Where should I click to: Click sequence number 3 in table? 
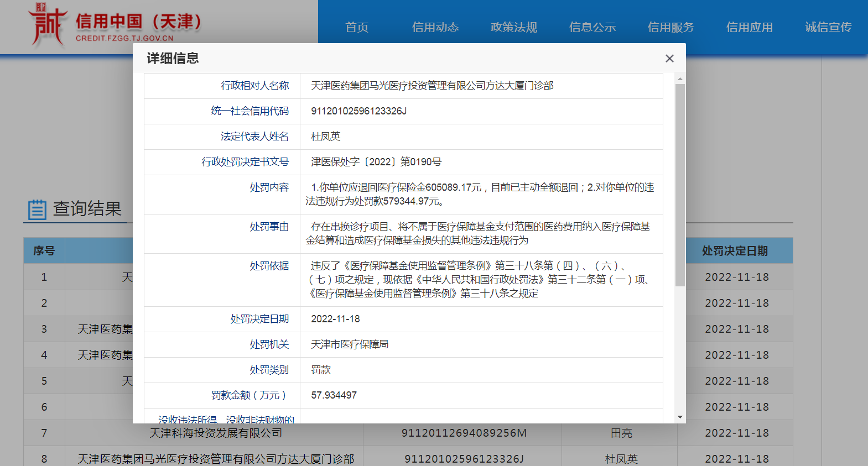point(44,329)
